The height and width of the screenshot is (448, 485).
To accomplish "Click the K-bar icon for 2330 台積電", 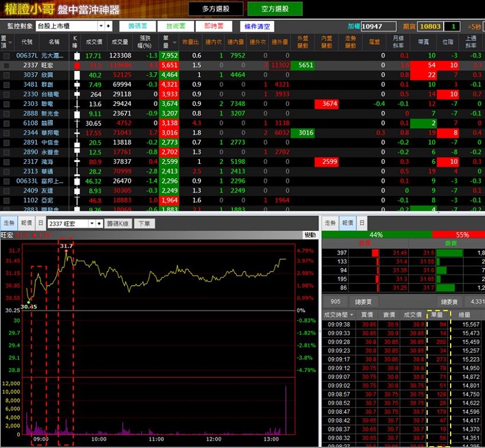I will tap(77, 94).
